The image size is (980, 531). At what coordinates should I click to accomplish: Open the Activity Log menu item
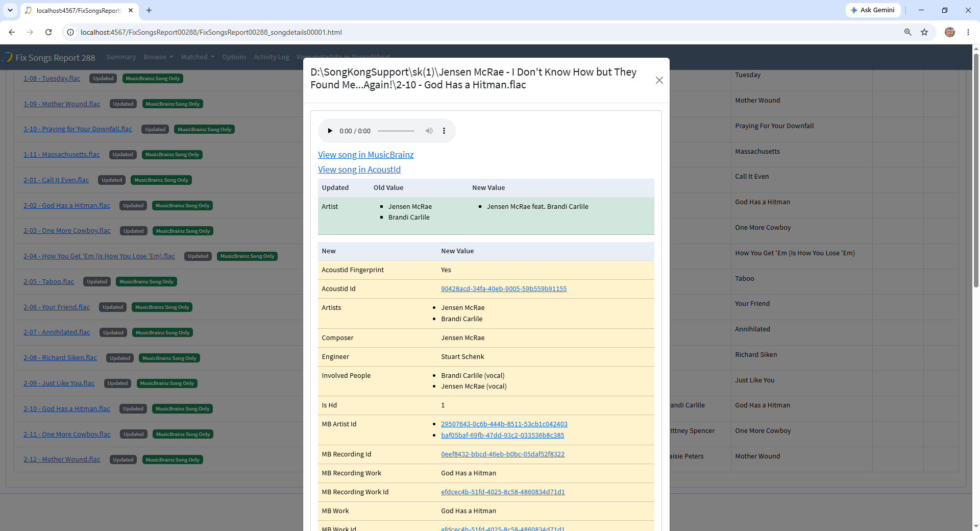pos(271,57)
